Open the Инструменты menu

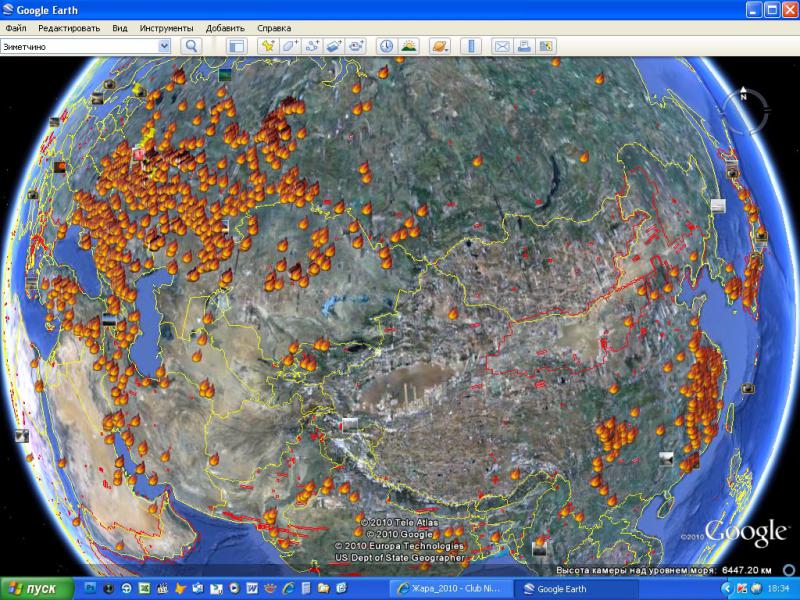[166, 28]
